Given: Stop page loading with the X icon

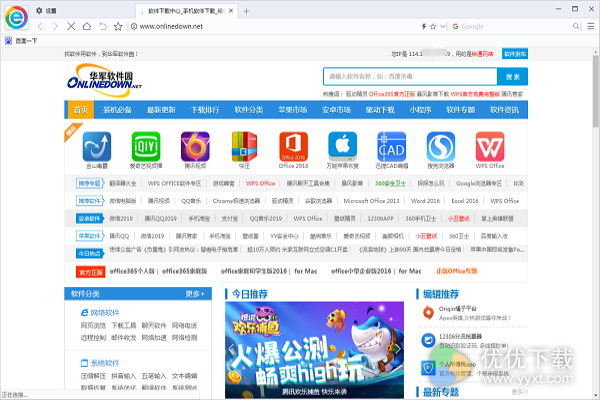Looking at the screenshot, I should coord(71,26).
